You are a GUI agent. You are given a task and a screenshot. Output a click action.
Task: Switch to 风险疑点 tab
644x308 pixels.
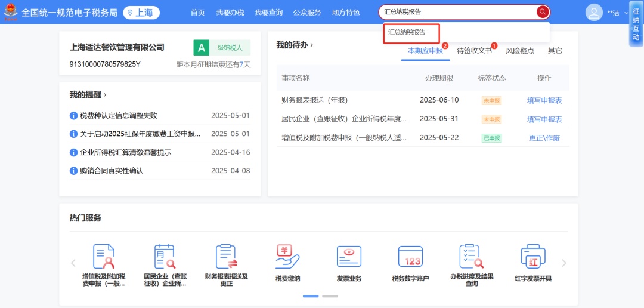tap(520, 51)
